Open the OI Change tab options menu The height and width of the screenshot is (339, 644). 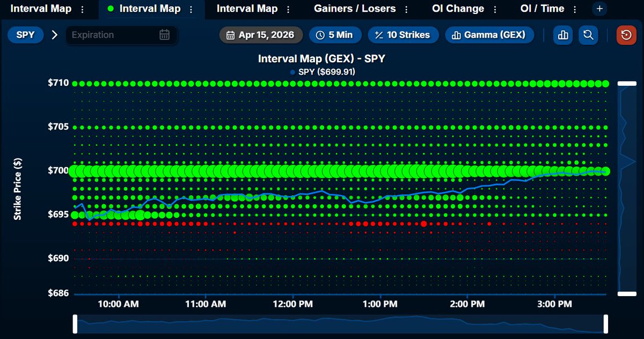495,9
